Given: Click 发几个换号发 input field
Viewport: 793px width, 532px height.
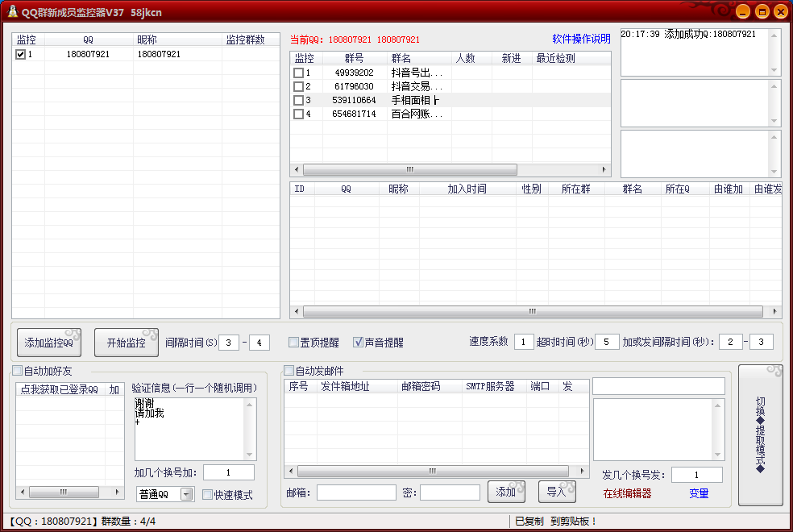Looking at the screenshot, I should coord(697,475).
